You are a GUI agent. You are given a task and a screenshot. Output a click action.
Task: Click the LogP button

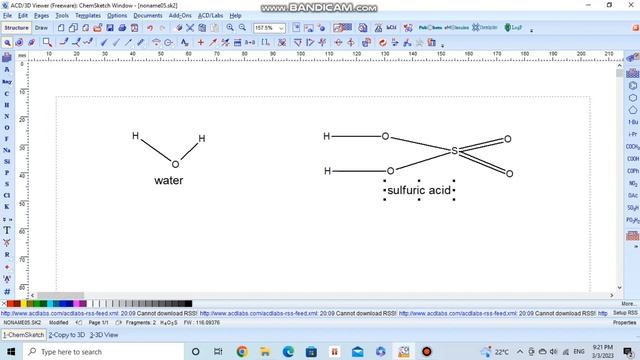tap(513, 28)
